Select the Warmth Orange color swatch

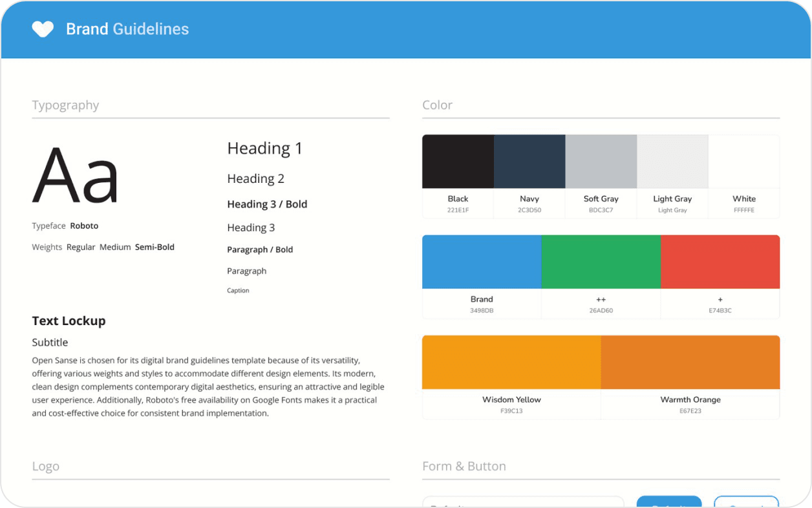(x=690, y=362)
